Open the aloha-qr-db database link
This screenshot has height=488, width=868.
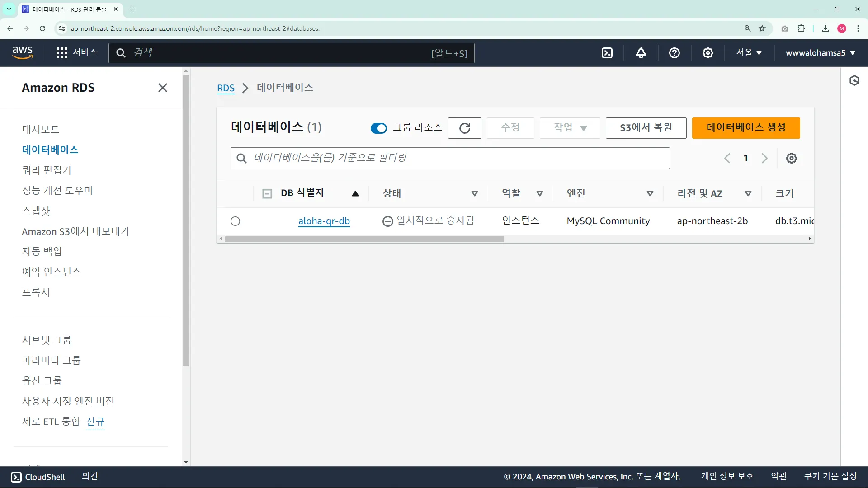click(x=324, y=221)
